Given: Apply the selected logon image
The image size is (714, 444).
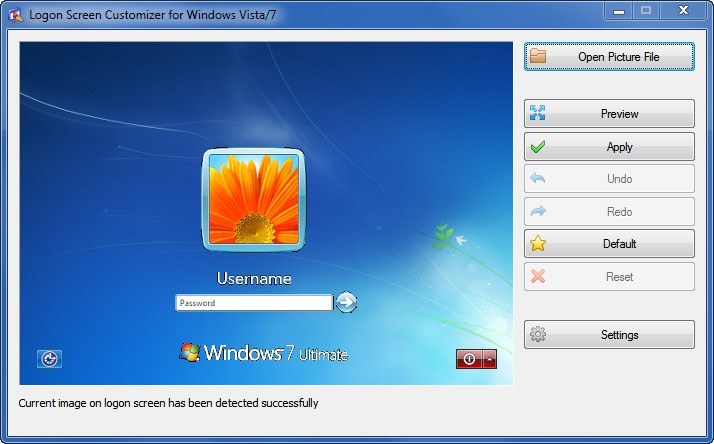Looking at the screenshot, I should point(609,147).
